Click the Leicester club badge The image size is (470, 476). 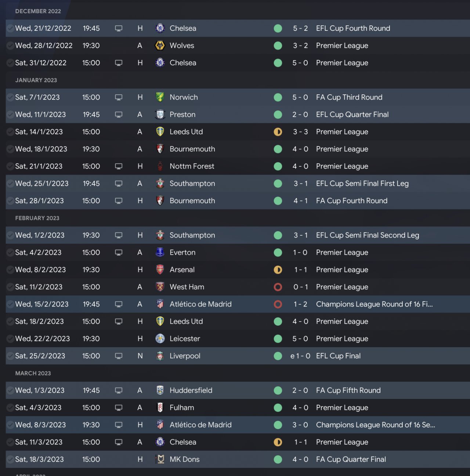click(x=160, y=339)
